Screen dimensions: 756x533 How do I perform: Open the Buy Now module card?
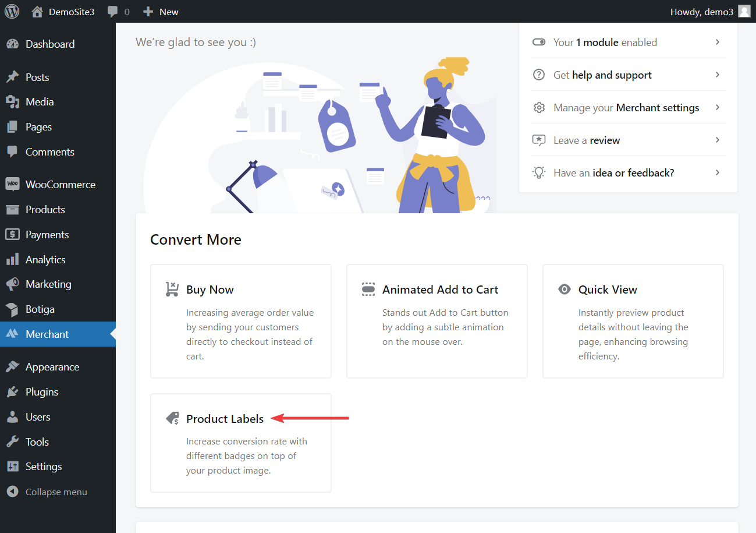click(241, 322)
